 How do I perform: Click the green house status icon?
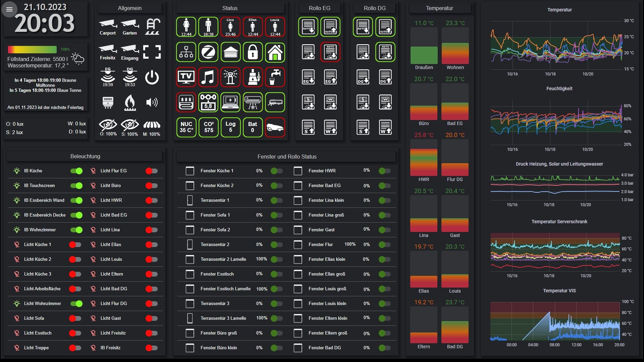275,52
